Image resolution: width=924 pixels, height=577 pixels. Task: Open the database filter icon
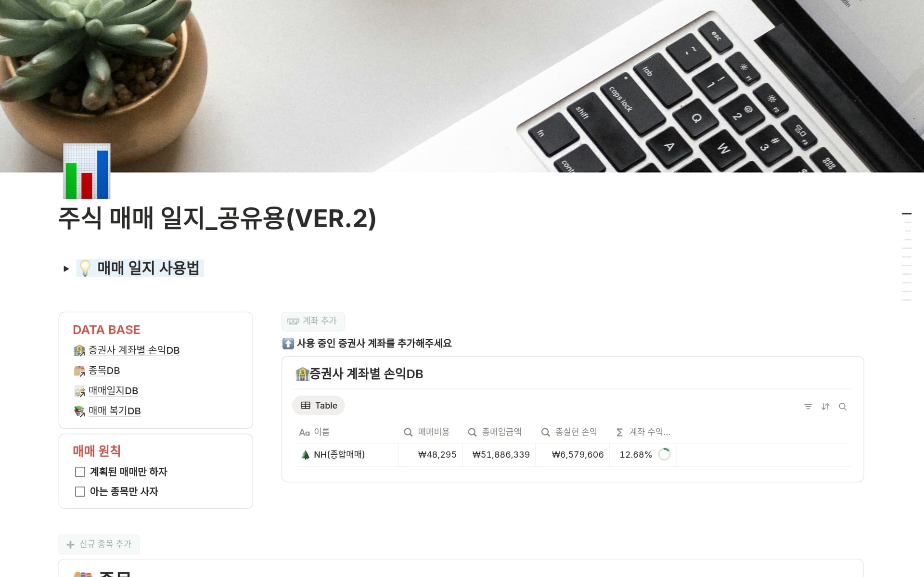[808, 407]
